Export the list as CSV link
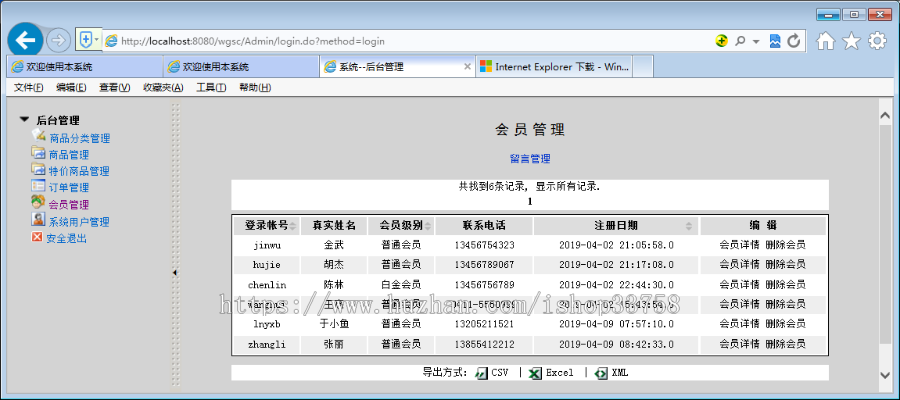Image resolution: width=900 pixels, height=400 pixels. pos(499,372)
